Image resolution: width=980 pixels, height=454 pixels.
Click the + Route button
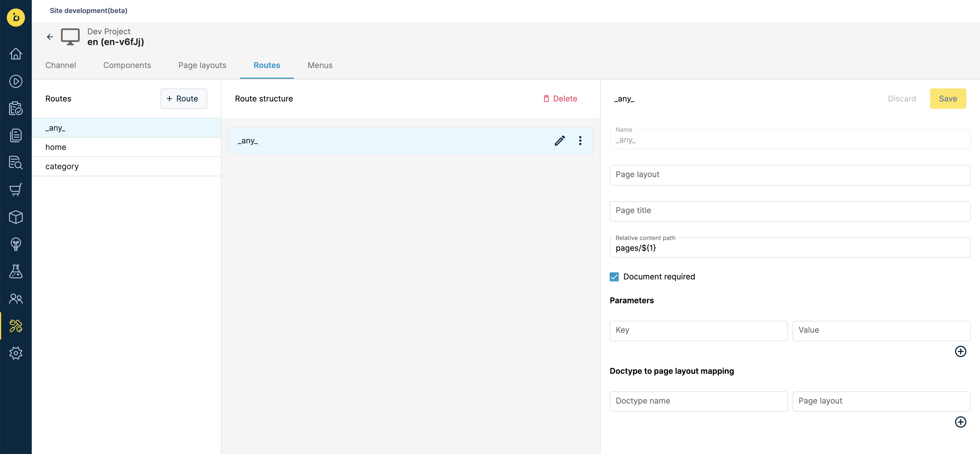tap(184, 99)
